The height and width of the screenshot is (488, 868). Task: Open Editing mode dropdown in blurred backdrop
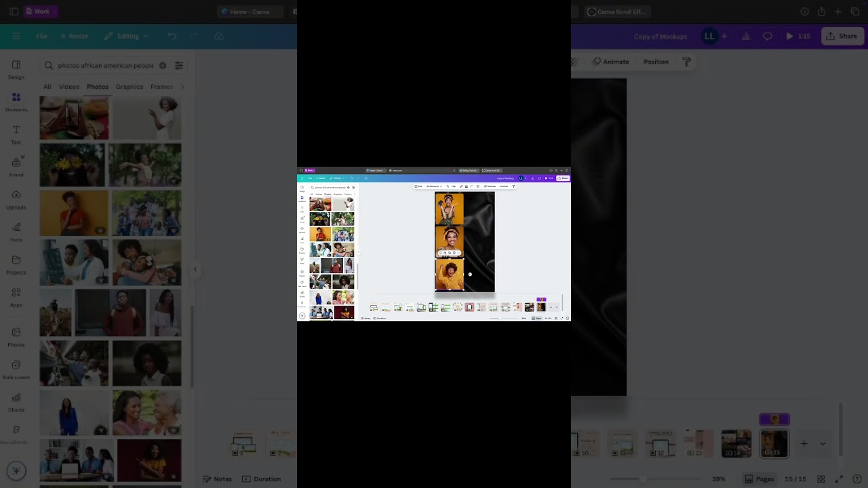[x=127, y=36]
